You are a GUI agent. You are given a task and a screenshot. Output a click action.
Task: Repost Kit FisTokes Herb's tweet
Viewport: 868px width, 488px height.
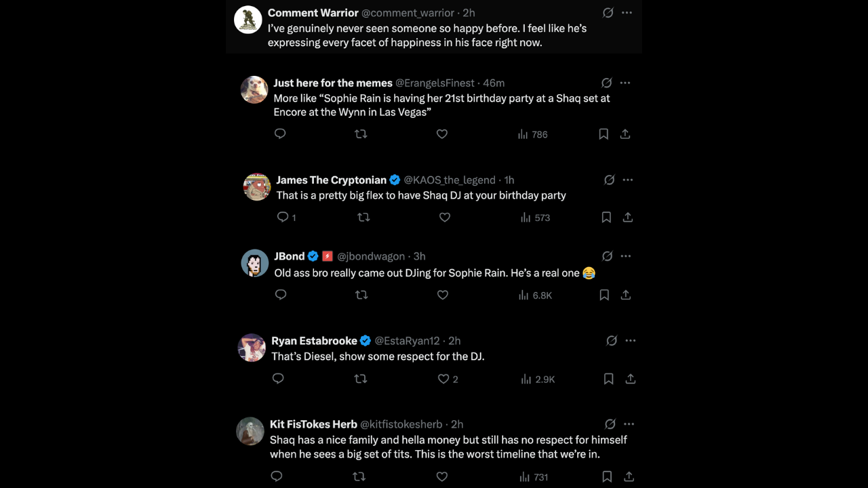coord(359,477)
